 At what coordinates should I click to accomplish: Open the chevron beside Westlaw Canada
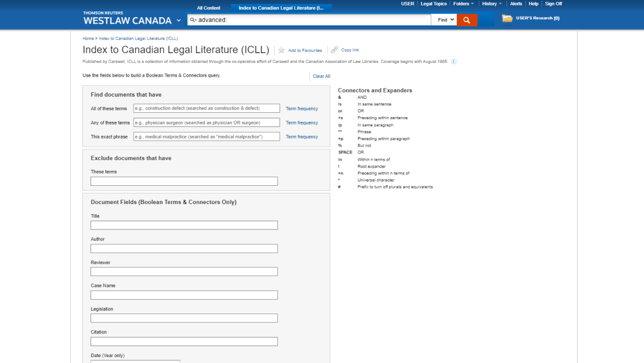(x=178, y=20)
